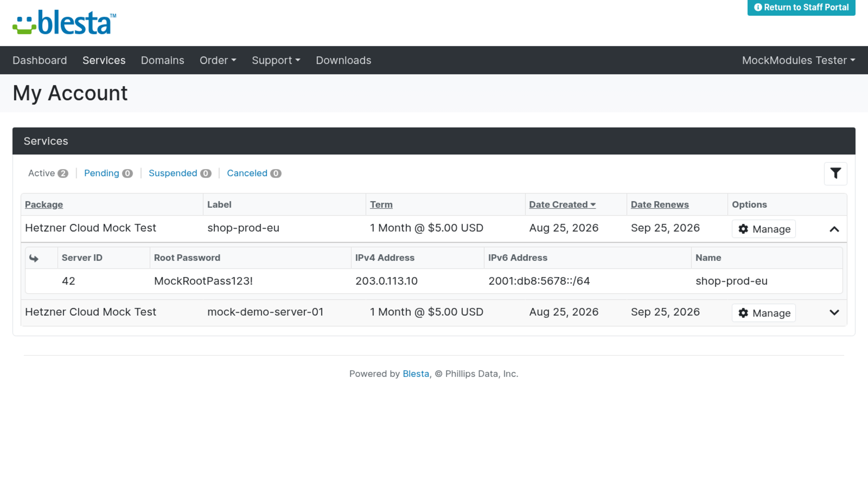Sort by the Package column header
Image resolution: width=868 pixels, height=488 pixels.
[x=44, y=205]
